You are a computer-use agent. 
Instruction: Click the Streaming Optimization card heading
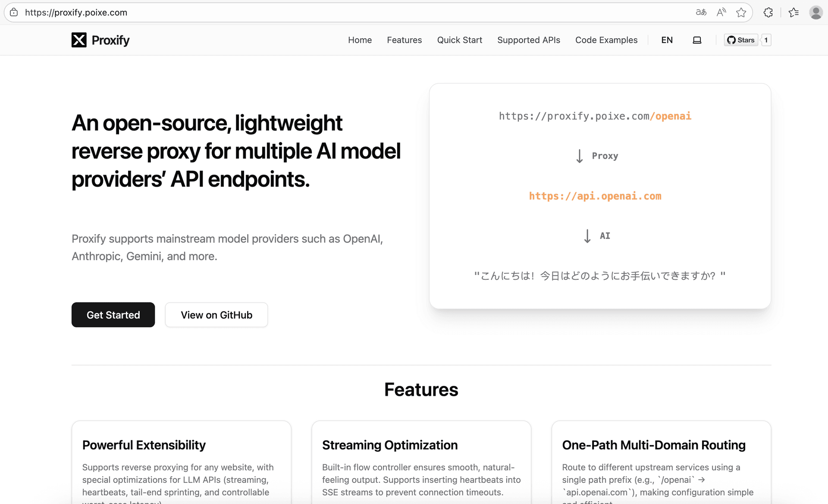[390, 445]
